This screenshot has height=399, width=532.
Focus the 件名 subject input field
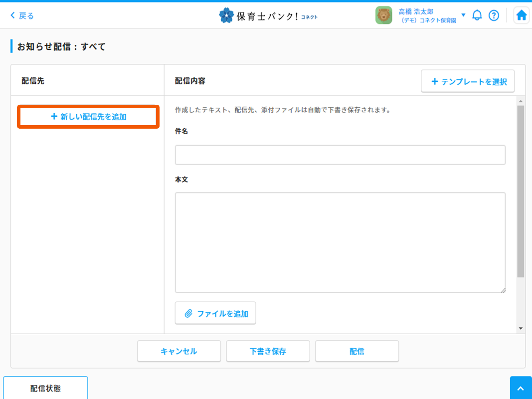[x=340, y=155]
